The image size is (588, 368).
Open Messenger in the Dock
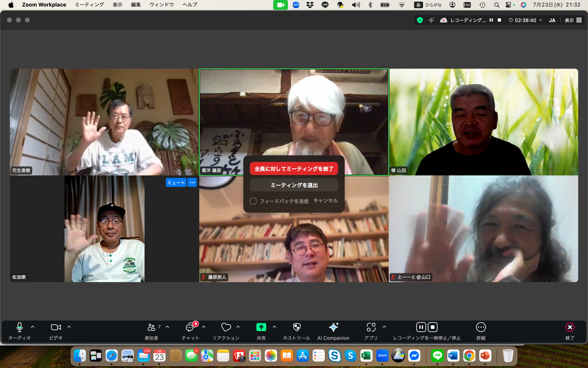click(414, 356)
